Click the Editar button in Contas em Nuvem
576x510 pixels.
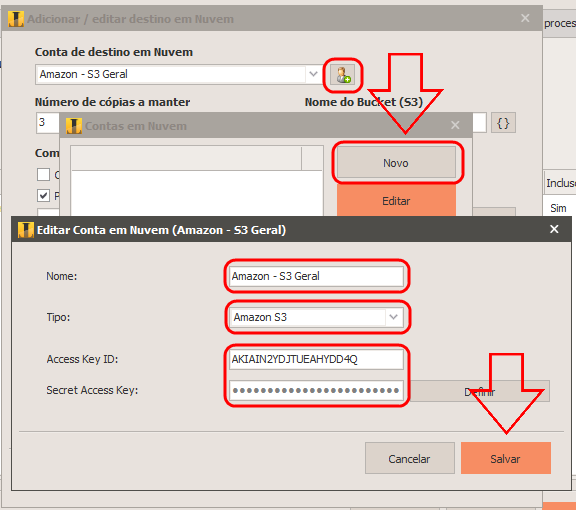396,201
